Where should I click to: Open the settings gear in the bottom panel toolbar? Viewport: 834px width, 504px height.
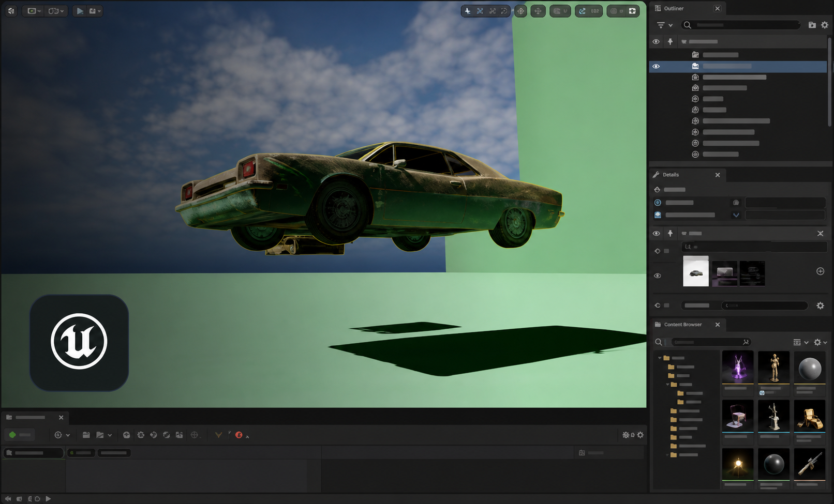pyautogui.click(x=641, y=435)
